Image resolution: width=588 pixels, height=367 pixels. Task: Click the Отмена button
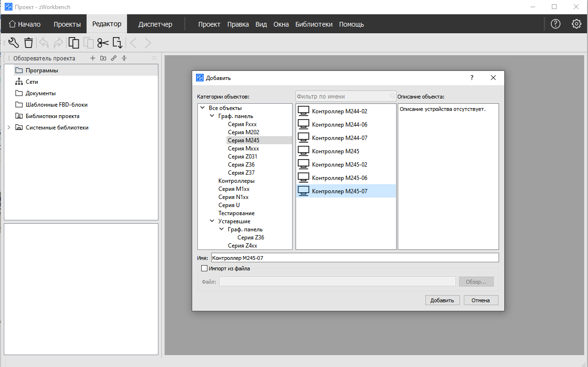(x=480, y=300)
